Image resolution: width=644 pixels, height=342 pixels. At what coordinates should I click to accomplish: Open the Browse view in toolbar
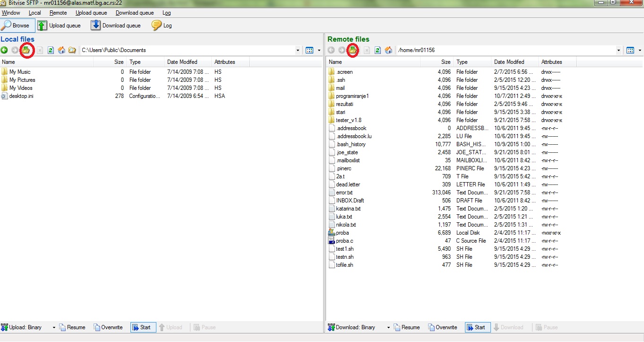point(17,26)
